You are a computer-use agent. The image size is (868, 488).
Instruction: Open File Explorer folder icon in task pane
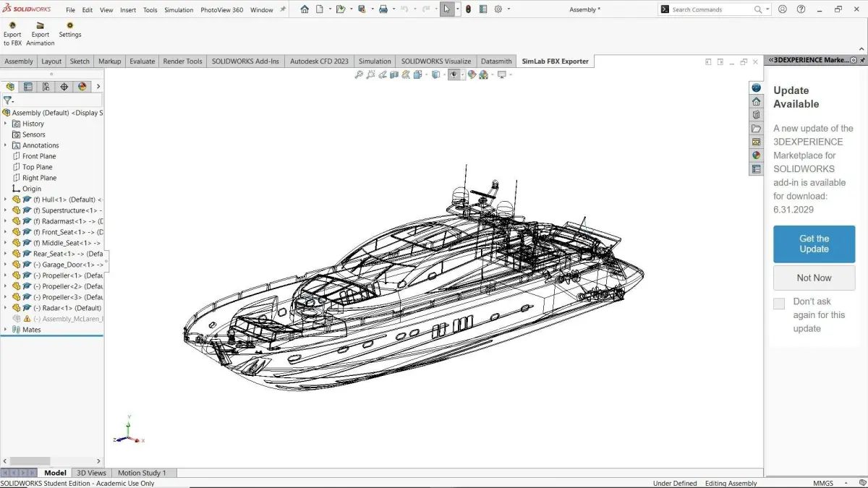tap(756, 129)
